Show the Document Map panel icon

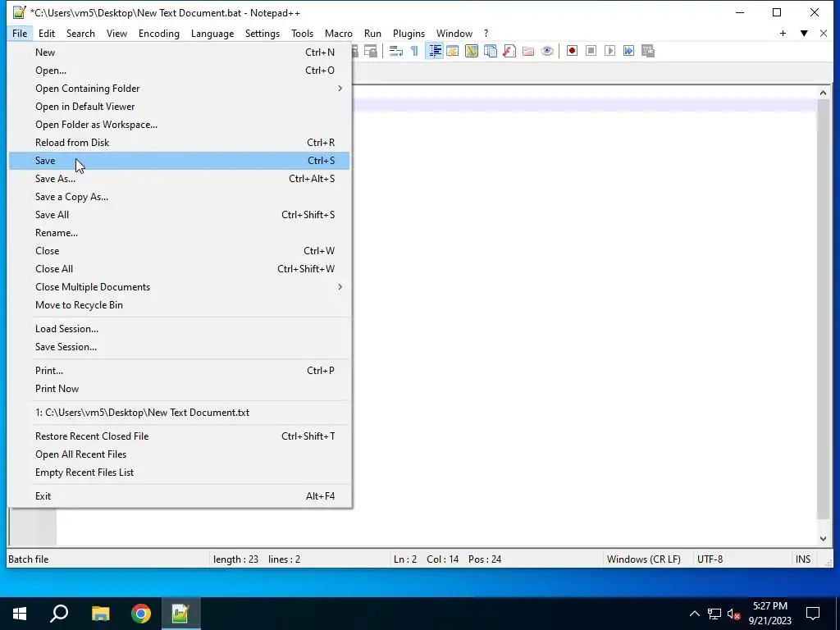point(472,51)
